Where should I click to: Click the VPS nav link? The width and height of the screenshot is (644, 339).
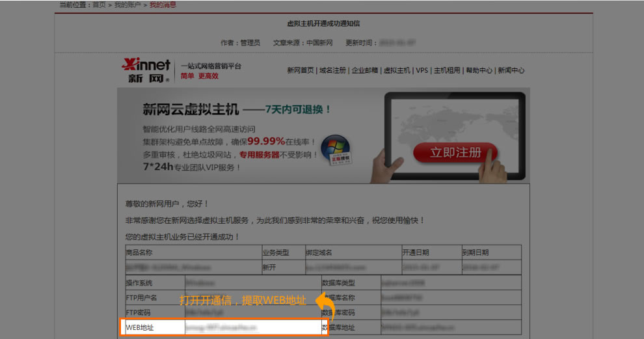point(422,70)
